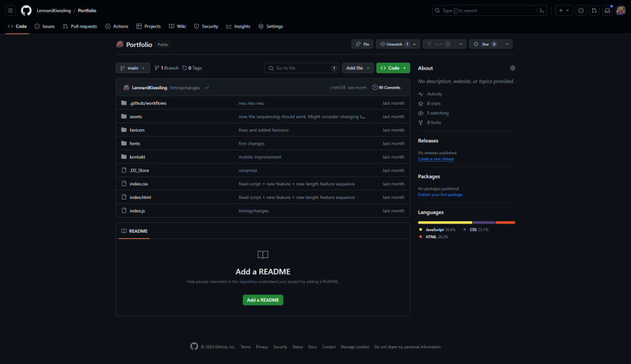Image resolution: width=631 pixels, height=364 pixels.
Task: Open the user profile avatar menu
Action: click(x=621, y=10)
